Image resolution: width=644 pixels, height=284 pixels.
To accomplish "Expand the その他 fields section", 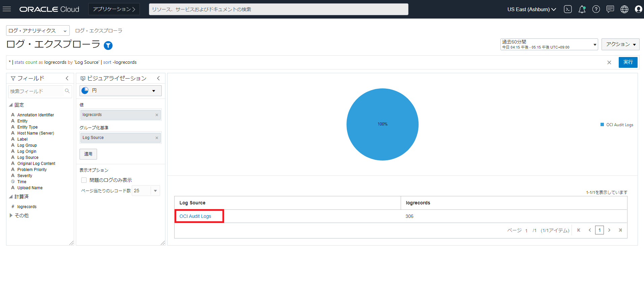I will point(11,216).
